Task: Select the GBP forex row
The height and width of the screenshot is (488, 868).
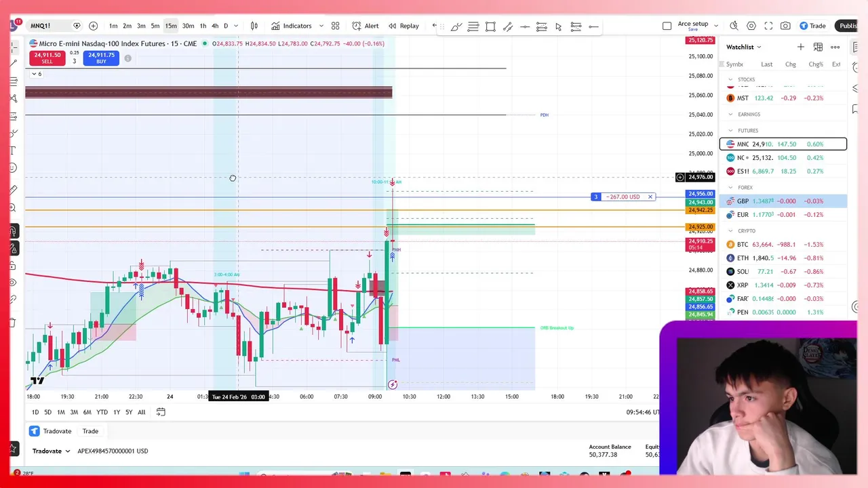Action: (783, 201)
